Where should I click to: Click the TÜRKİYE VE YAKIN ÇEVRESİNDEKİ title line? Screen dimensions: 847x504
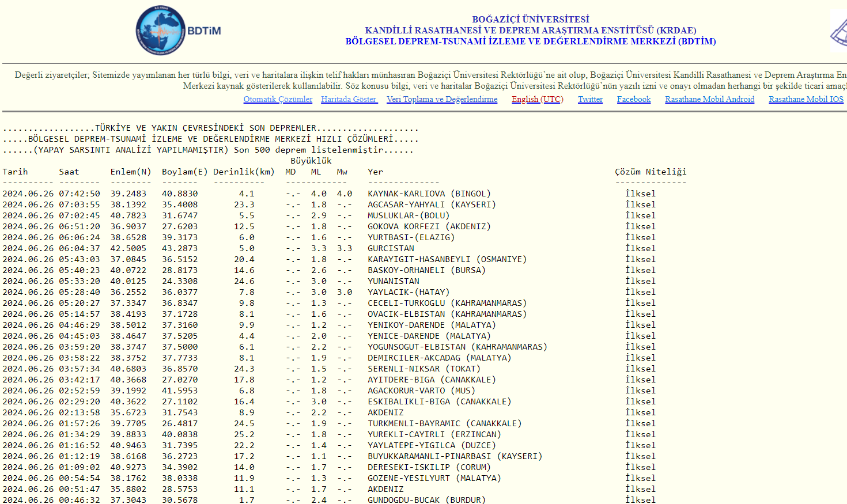pyautogui.click(x=210, y=128)
